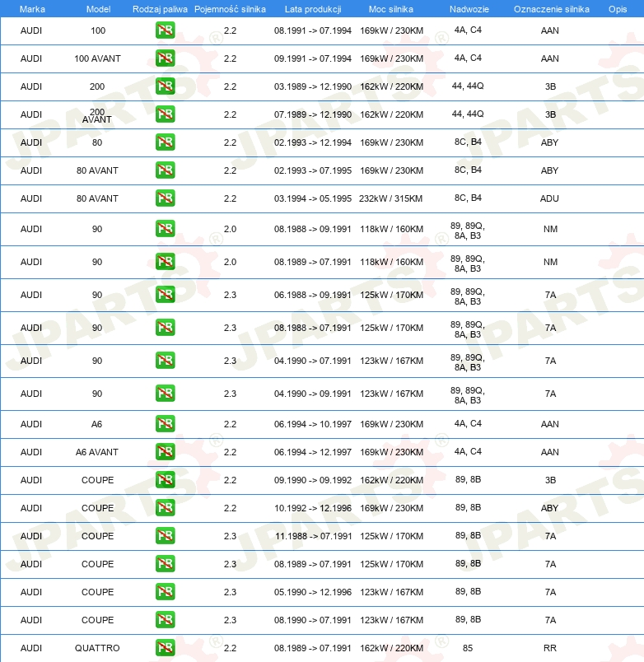Click the RR engine code cell
644x662 pixels.
pyautogui.click(x=549, y=648)
